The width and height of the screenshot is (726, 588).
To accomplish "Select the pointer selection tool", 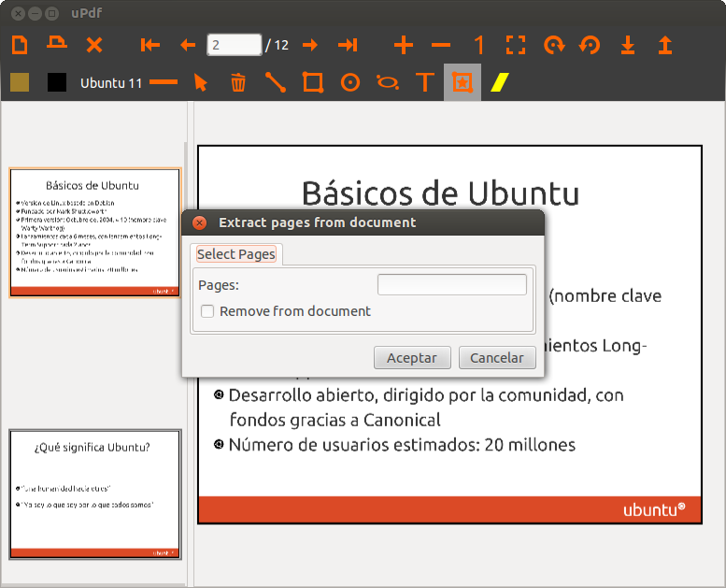I will 201,82.
